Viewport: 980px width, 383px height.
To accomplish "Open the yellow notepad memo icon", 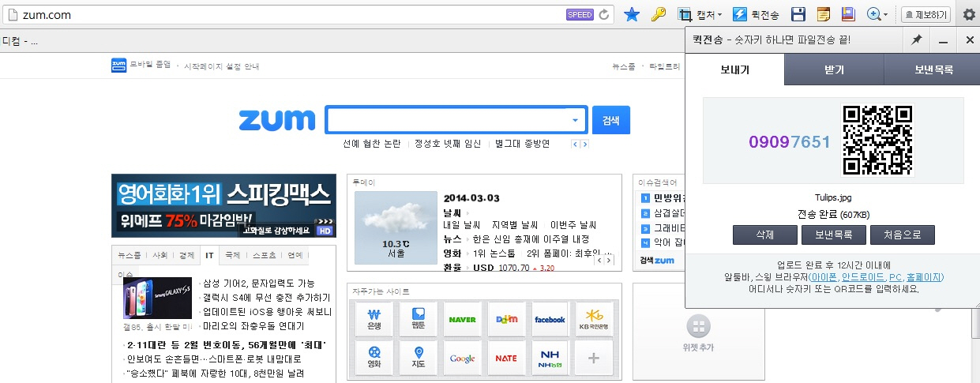I will pos(823,14).
